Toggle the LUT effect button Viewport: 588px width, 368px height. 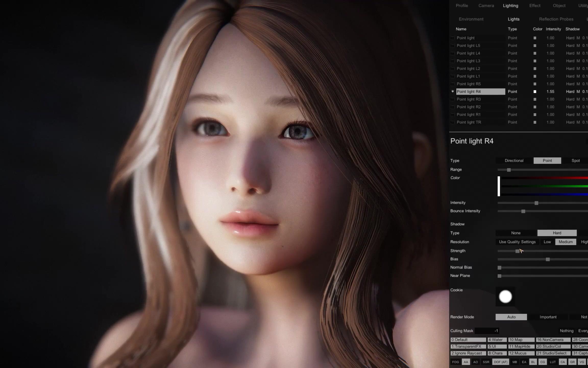(553, 362)
